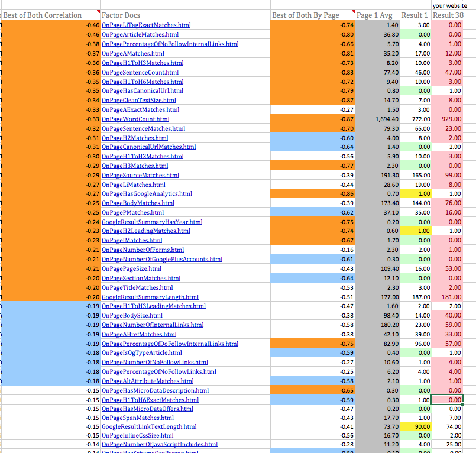Open OnPagePercentageOfNoFollowInternalLinks.html link

tap(170, 44)
